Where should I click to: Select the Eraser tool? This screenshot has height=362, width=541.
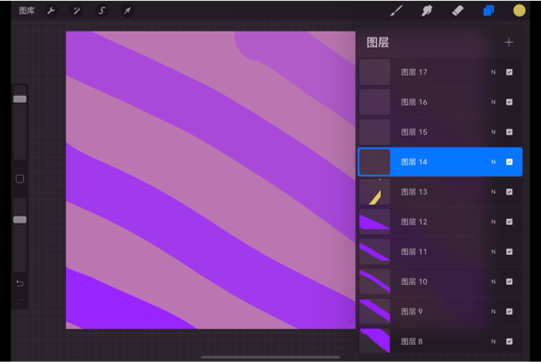pyautogui.click(x=458, y=11)
